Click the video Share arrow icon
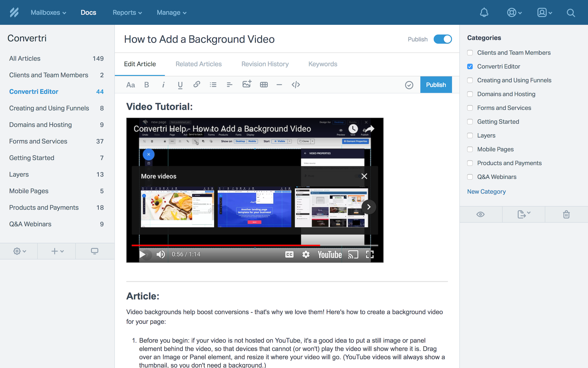 pos(370,129)
